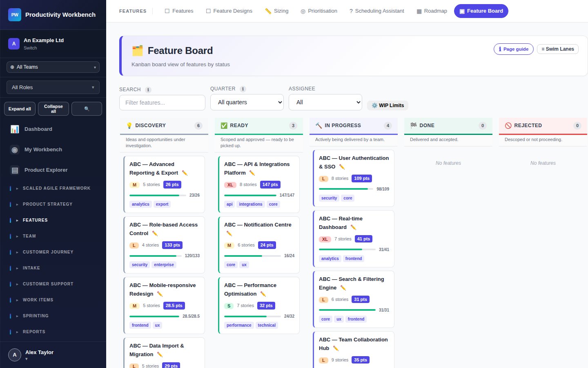This screenshot has width=588, height=368.
Task: Open the Sizing tab
Action: 276,11
